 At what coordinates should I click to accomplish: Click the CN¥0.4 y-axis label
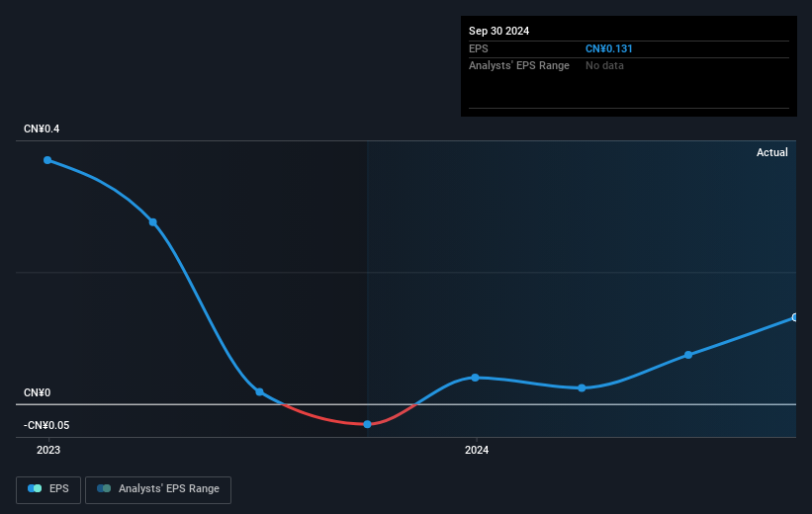pyautogui.click(x=42, y=128)
